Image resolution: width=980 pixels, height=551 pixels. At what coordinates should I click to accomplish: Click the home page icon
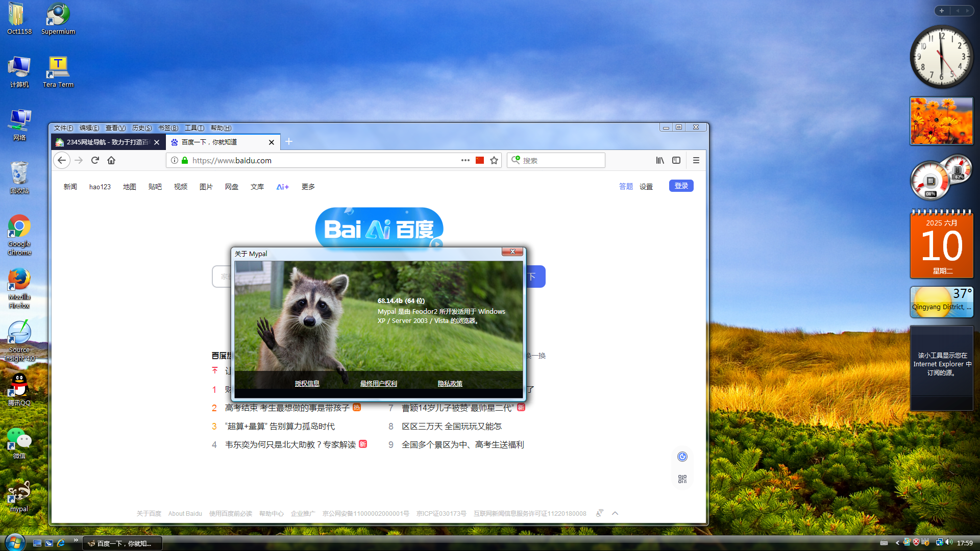(111, 160)
